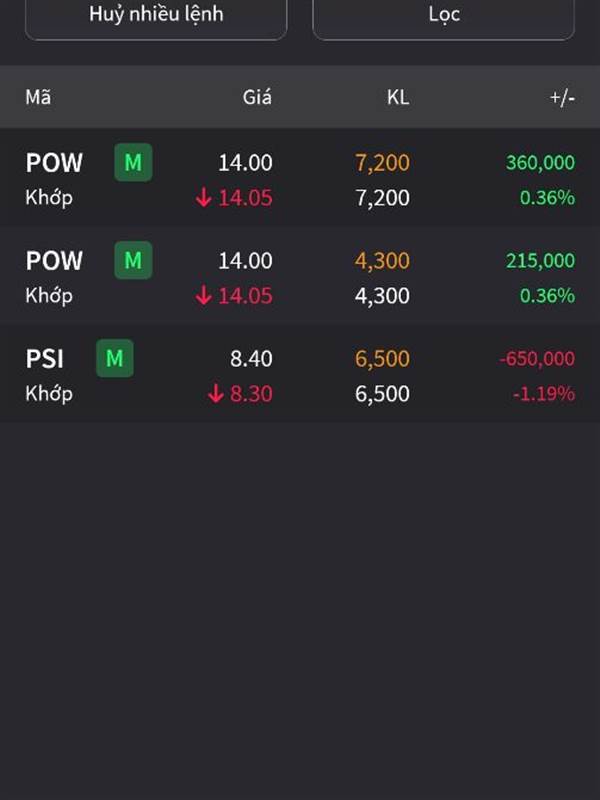The width and height of the screenshot is (600, 800).
Task: Click the green M badge on the POW 7,200 order
Action: coord(133,162)
